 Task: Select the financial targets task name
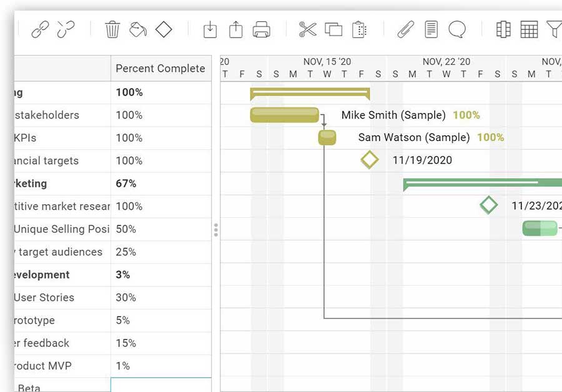point(46,161)
